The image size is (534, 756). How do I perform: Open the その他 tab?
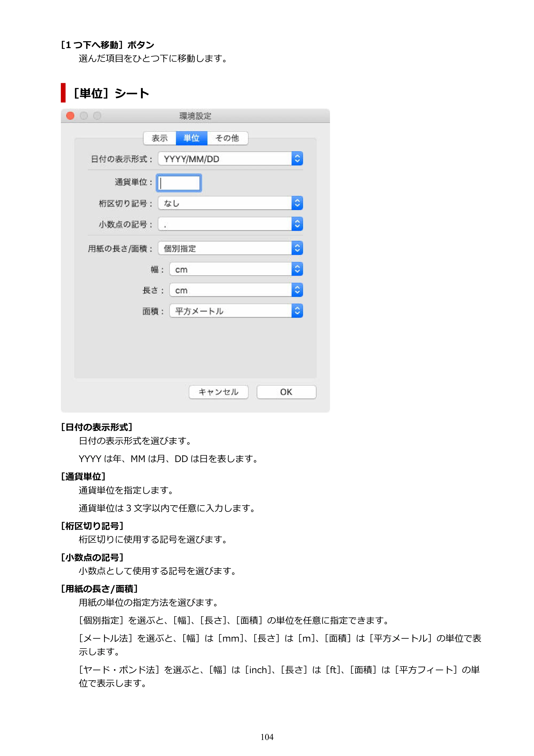227,138
